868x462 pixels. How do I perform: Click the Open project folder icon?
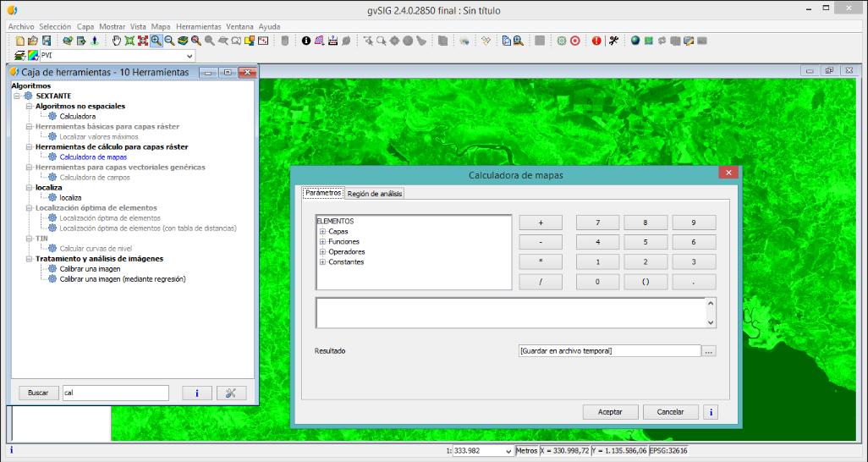click(x=33, y=41)
